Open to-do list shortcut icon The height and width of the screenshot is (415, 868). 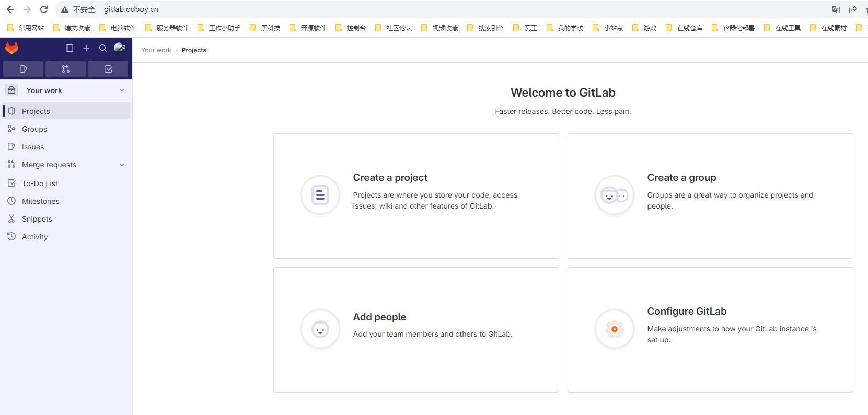(x=108, y=69)
